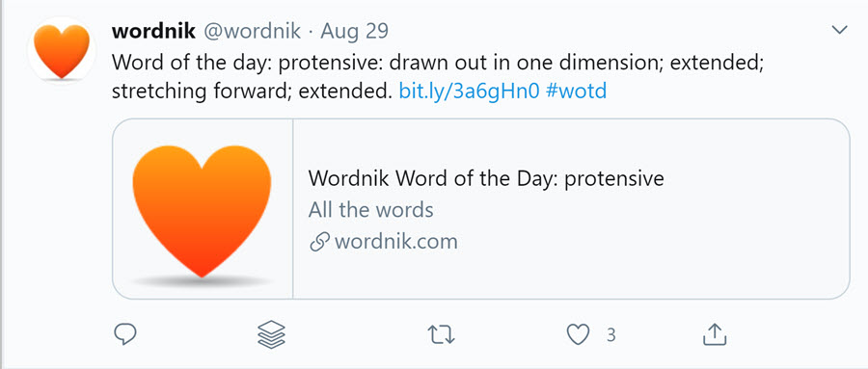Screen dimensions: 868x369
Task: Open the wordnik profile avatar
Action: (x=62, y=51)
